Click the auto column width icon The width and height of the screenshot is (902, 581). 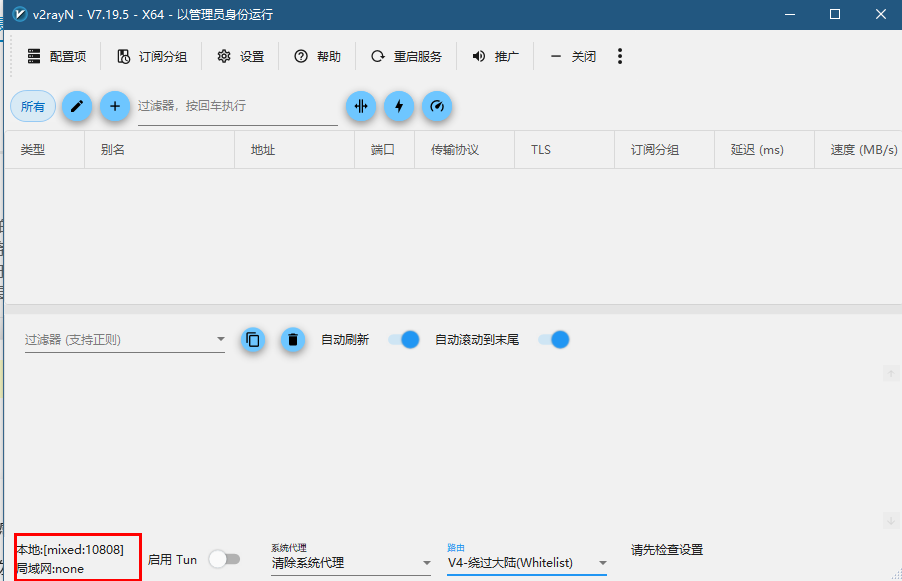(x=361, y=106)
